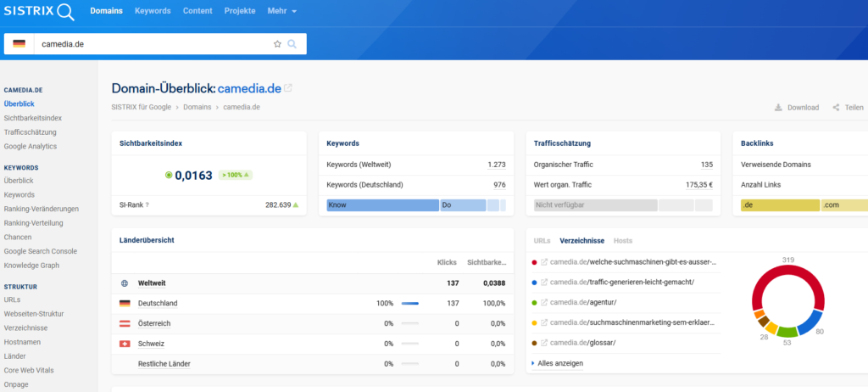
Task: Click Restliche Länder row label
Action: click(164, 364)
